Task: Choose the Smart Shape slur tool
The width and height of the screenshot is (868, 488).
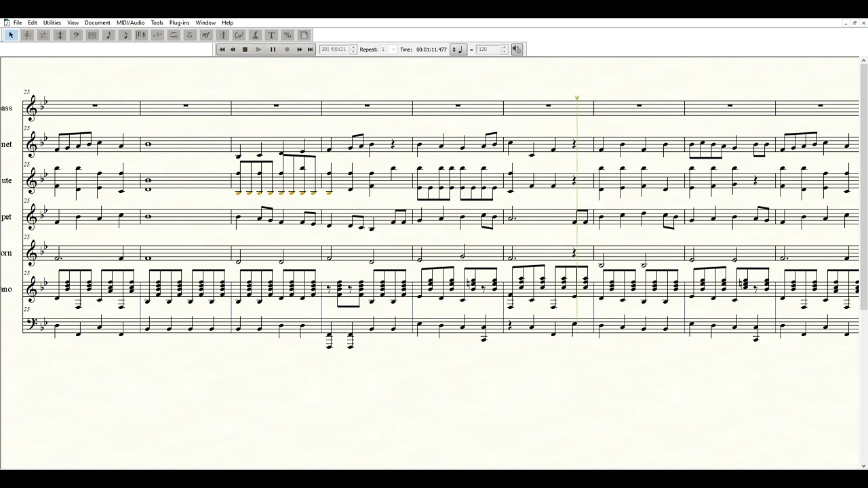Action: pos(174,35)
